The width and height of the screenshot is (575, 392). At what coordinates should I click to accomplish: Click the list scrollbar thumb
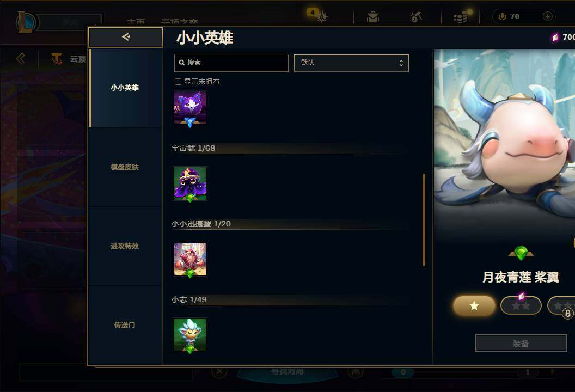(424, 219)
